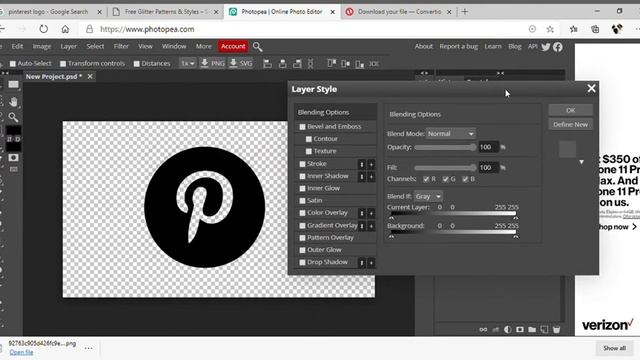The image size is (640, 360).
Task: Reorder Gradient Overlay effect arrows
Action: (x=362, y=226)
